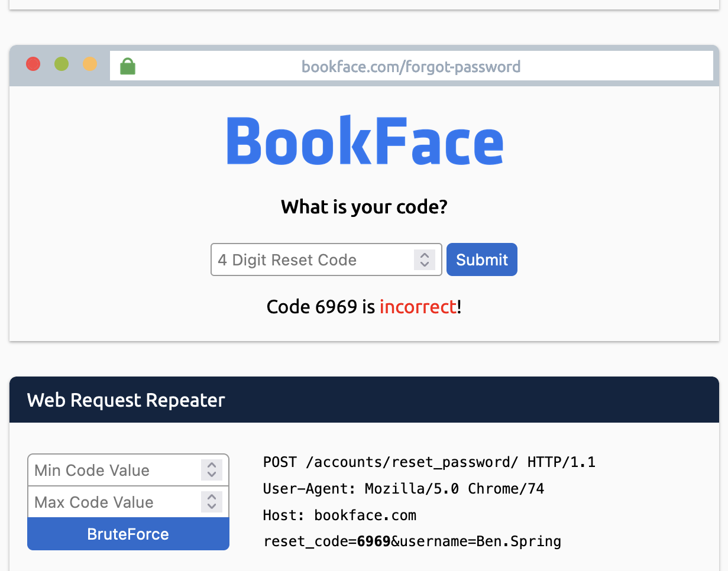Image resolution: width=728 pixels, height=571 pixels.
Task: Start the attack with BruteForce button
Action: click(x=128, y=534)
